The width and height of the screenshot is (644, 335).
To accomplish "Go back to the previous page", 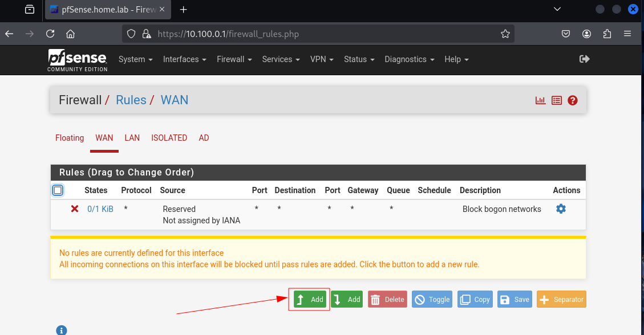I will tap(9, 34).
